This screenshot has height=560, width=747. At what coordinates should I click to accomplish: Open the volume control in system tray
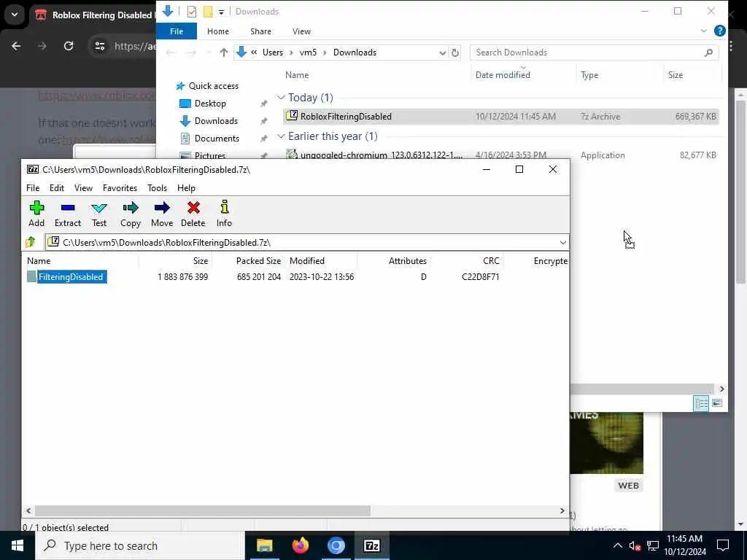[635, 545]
